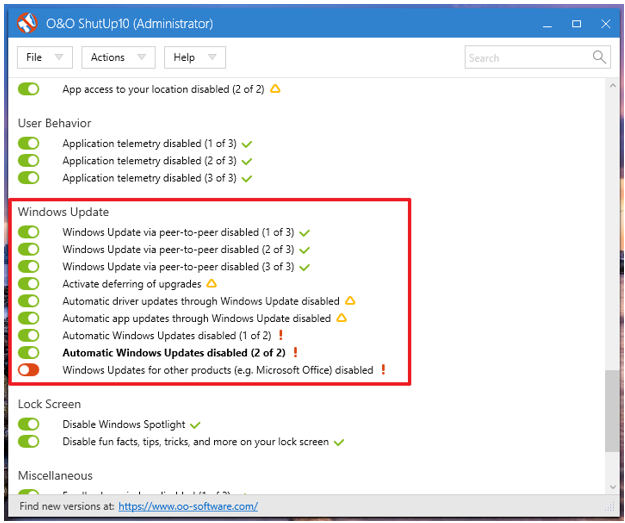Click the Miscellaneous section heading
The image size is (625, 523).
(x=55, y=476)
